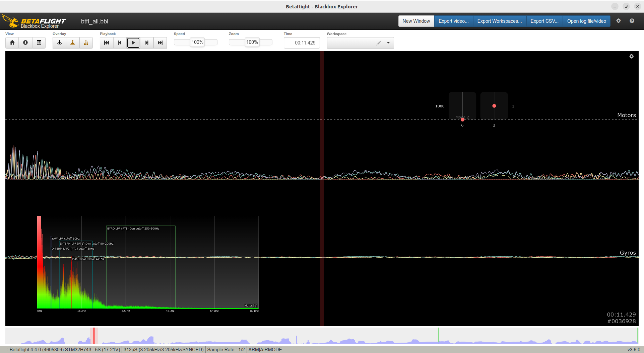
Task: Toggle the stick overlay icon
Action: pyautogui.click(x=73, y=42)
